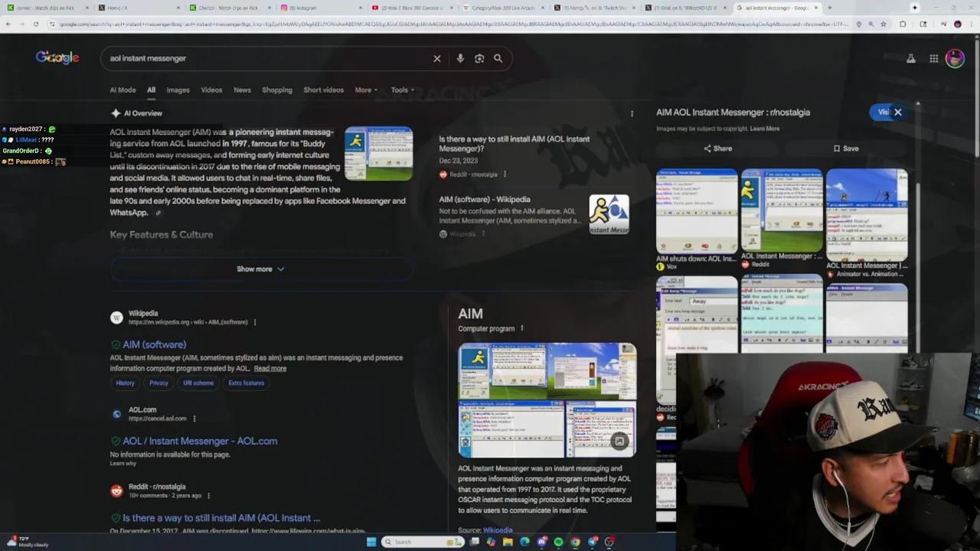
Task: Go to the Google homepage logo
Action: click(x=57, y=57)
